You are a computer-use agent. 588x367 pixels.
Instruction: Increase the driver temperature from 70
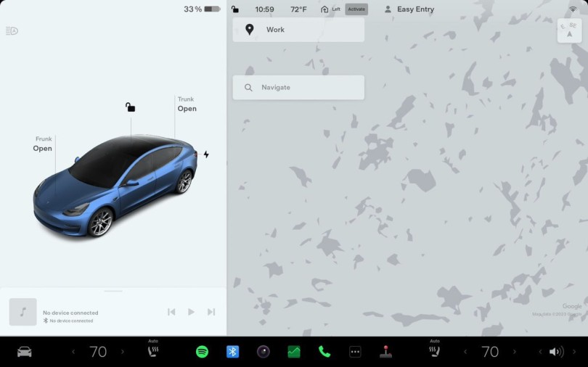(122, 352)
